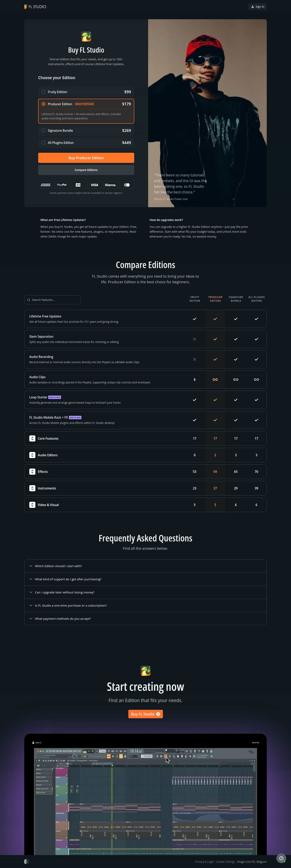Click the Compare Editions button
This screenshot has height=868, width=291.
(86, 170)
